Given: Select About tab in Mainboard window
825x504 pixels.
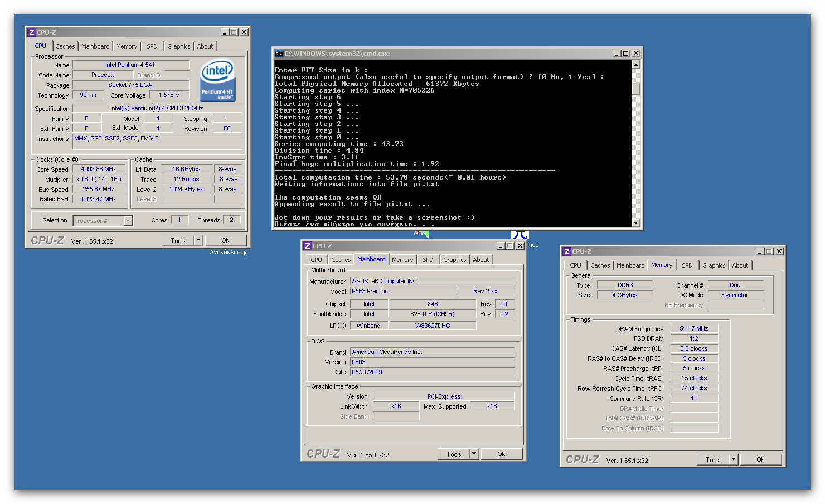Looking at the screenshot, I should (x=481, y=260).
